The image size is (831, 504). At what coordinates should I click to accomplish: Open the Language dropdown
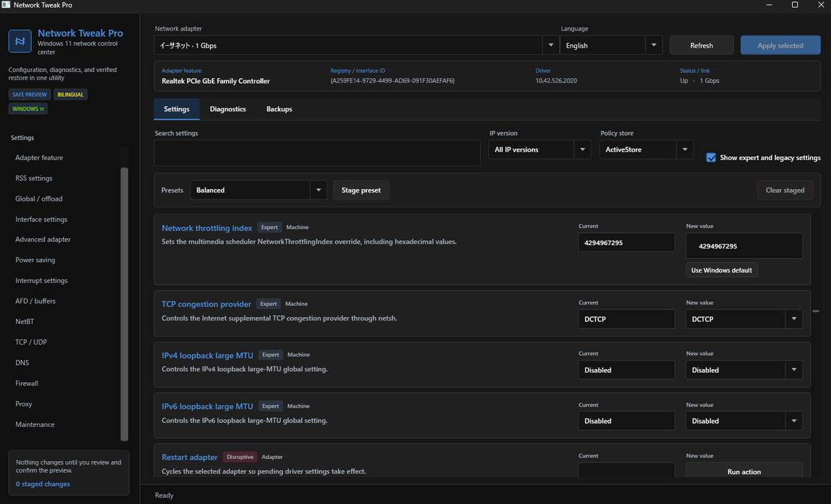pyautogui.click(x=611, y=45)
